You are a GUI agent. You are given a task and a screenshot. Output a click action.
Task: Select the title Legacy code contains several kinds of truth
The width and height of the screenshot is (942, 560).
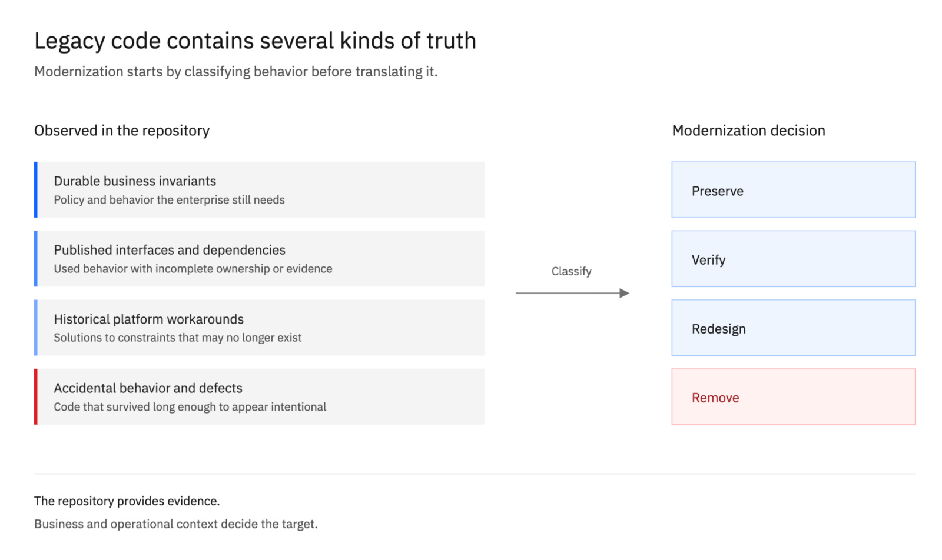click(255, 41)
